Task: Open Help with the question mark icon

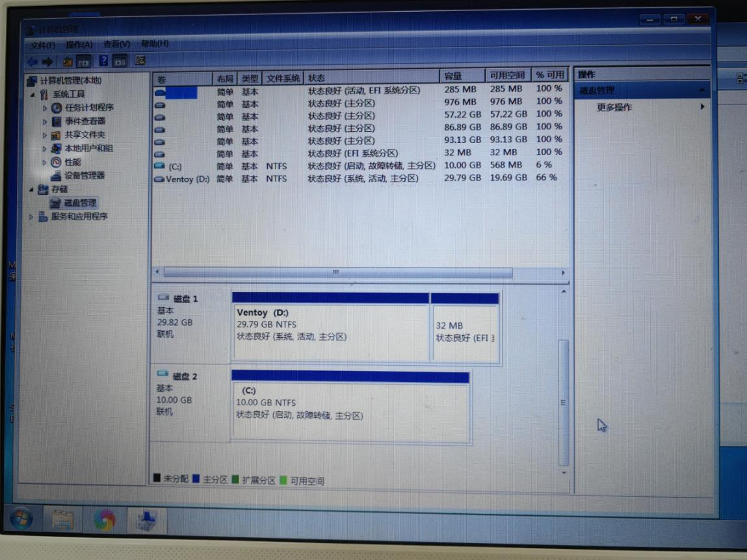Action: pyautogui.click(x=103, y=61)
